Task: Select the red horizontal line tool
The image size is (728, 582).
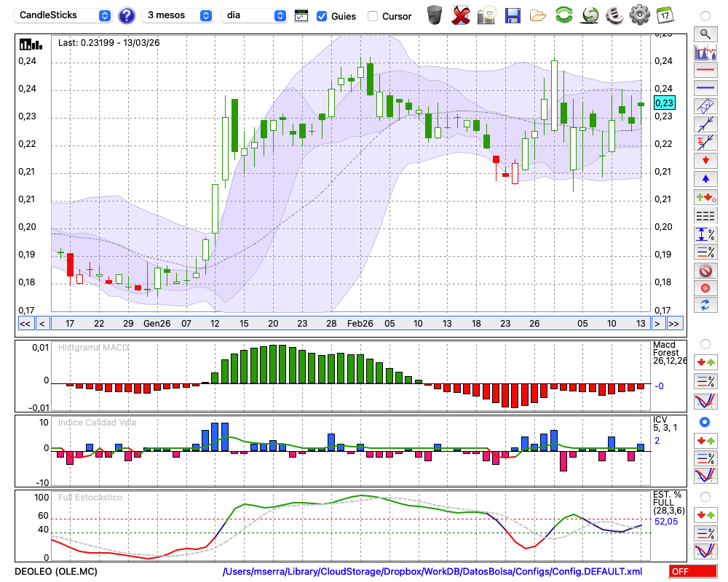Action: click(705, 71)
